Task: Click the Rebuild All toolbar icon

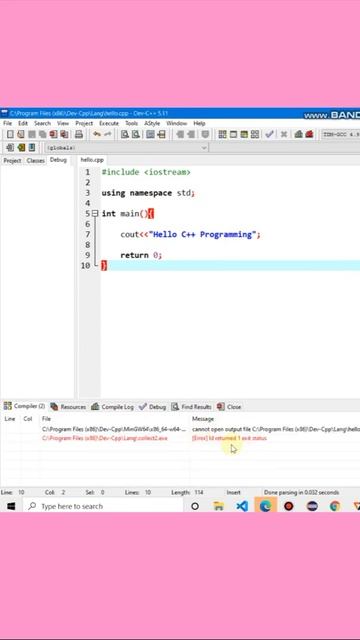Action: [255, 134]
